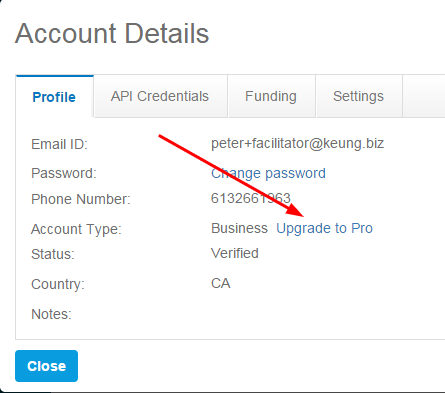This screenshot has width=445, height=393.
Task: Follow the Upgrade to Pro link
Action: 324,228
